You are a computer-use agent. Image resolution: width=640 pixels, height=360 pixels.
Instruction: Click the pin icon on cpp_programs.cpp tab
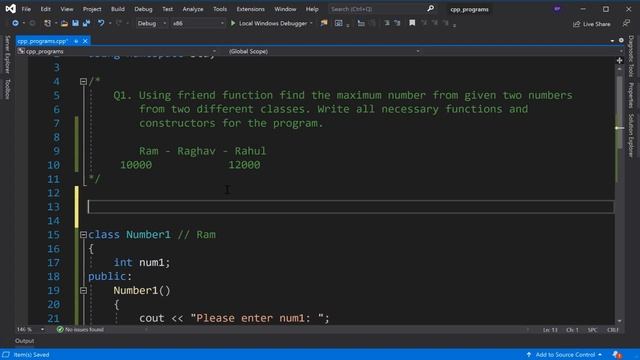76,41
